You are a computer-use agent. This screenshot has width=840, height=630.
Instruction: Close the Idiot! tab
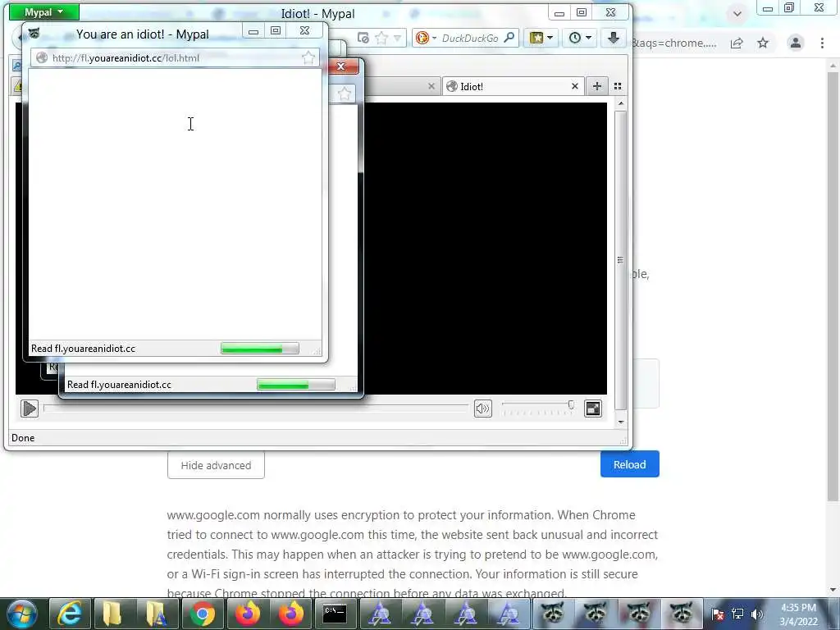point(575,86)
